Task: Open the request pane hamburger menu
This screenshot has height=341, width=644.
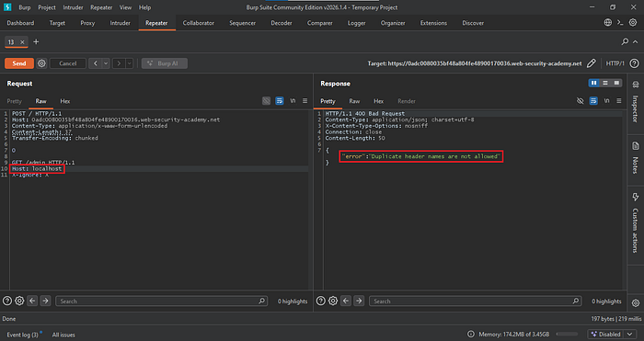Action: click(x=305, y=101)
